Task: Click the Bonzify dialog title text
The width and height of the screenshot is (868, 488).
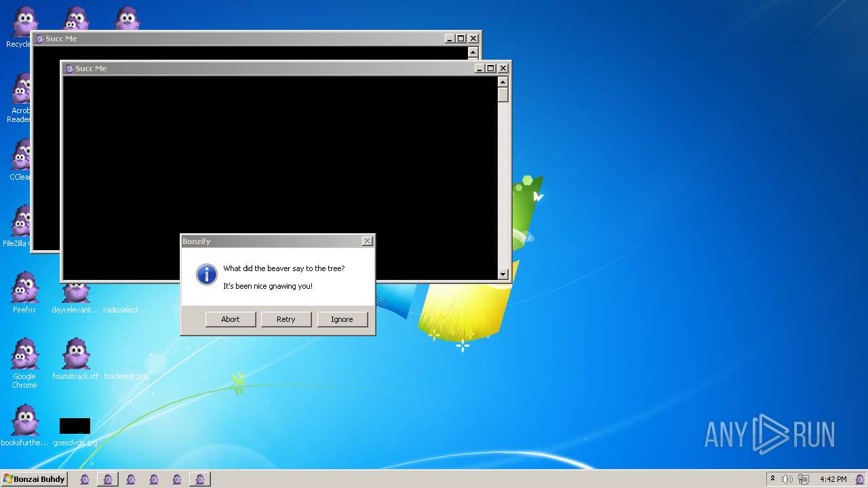Action: click(x=197, y=241)
